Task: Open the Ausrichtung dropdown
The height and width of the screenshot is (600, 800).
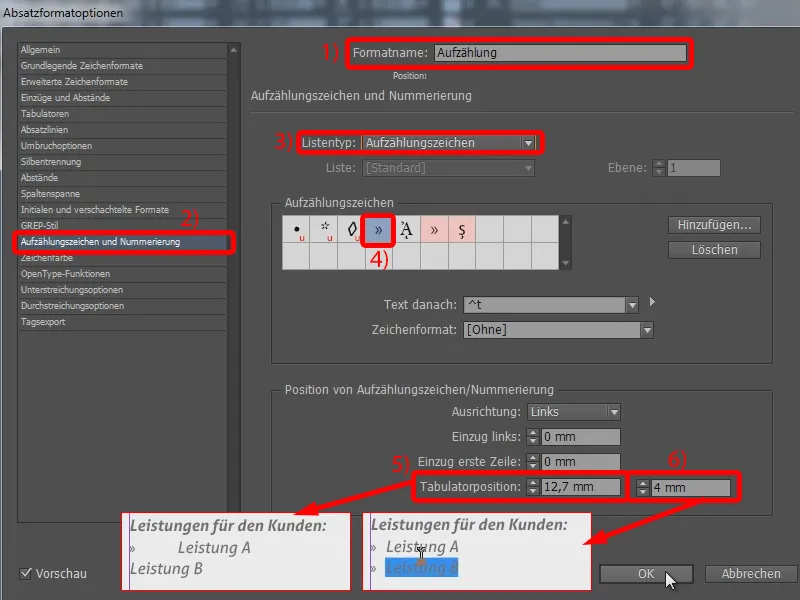Action: coord(573,412)
